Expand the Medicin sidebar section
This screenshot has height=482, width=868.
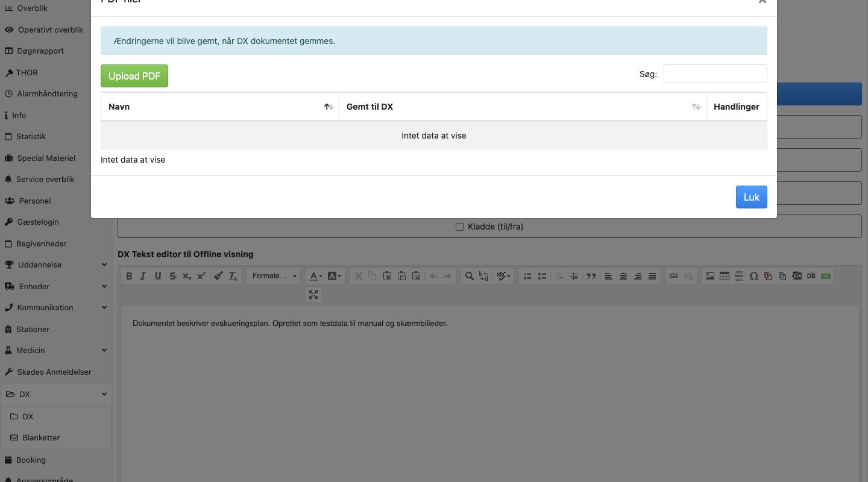pyautogui.click(x=55, y=350)
